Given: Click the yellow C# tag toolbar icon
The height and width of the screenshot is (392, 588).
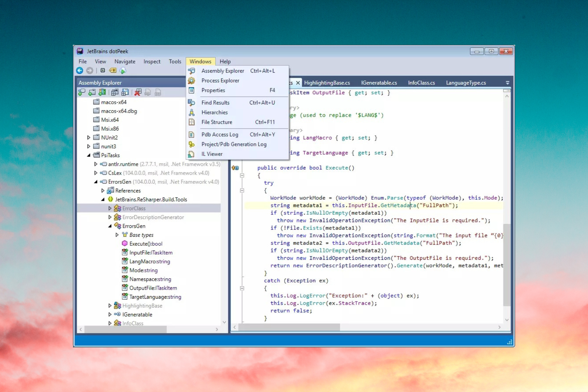Looking at the screenshot, I should [x=113, y=70].
